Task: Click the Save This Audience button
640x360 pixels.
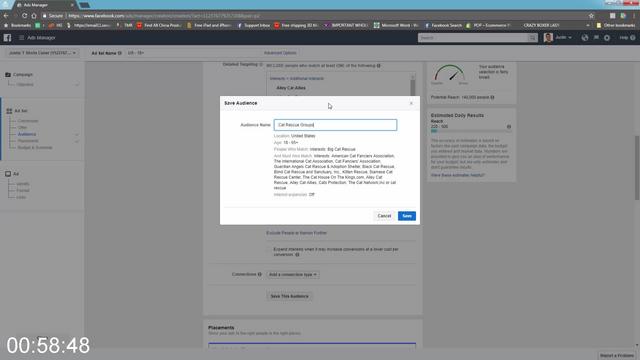Action: click(289, 296)
